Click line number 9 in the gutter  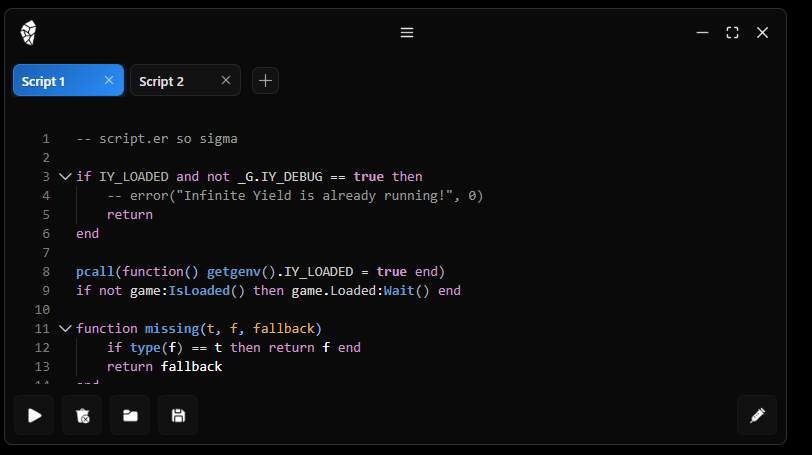tap(45, 291)
